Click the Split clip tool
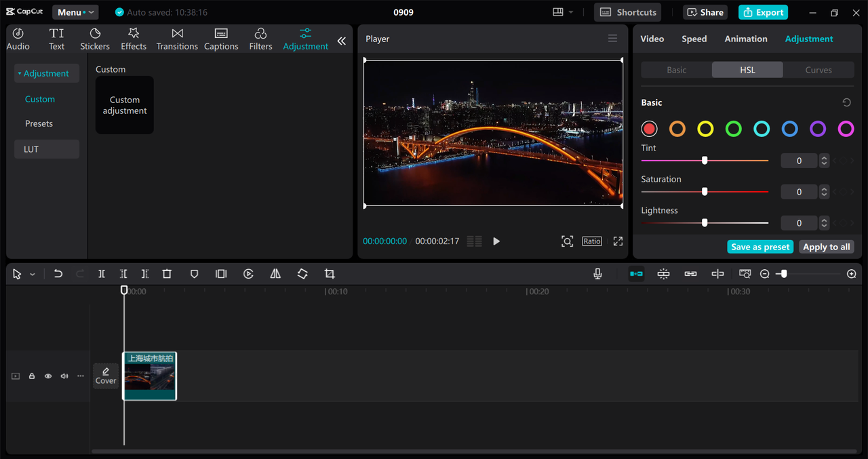 pyautogui.click(x=102, y=274)
